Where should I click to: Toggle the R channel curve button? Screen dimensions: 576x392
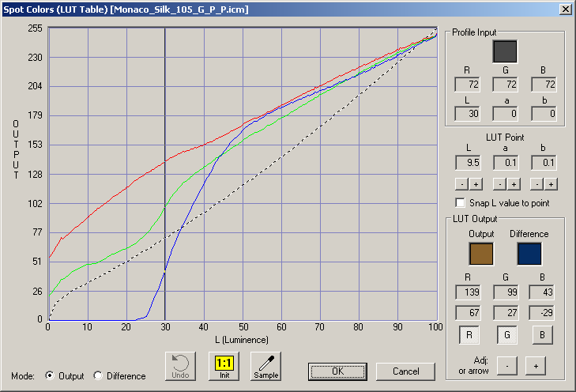469,334
